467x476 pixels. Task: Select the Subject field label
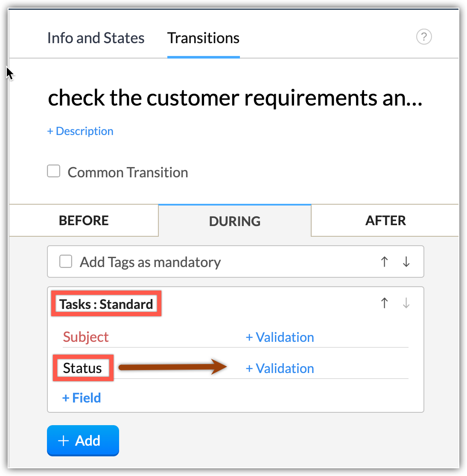(x=86, y=337)
